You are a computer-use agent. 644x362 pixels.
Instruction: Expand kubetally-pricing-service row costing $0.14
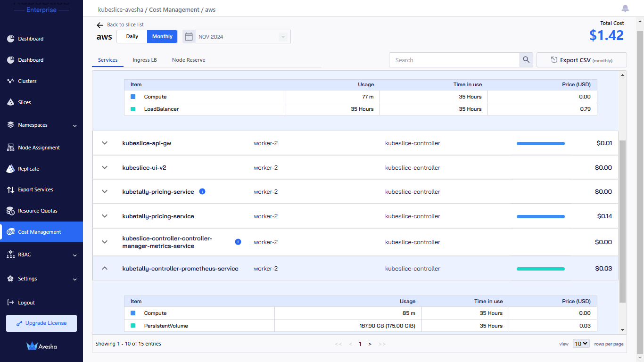click(x=105, y=216)
